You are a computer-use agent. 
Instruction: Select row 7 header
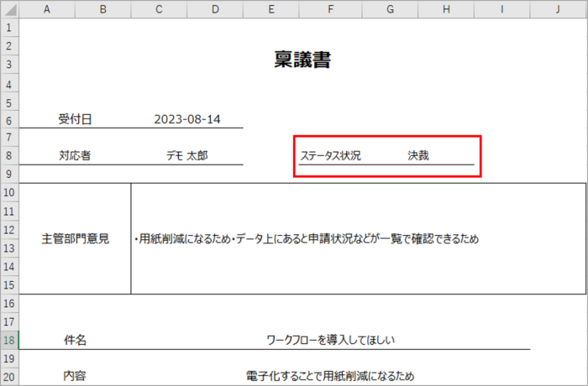point(9,137)
